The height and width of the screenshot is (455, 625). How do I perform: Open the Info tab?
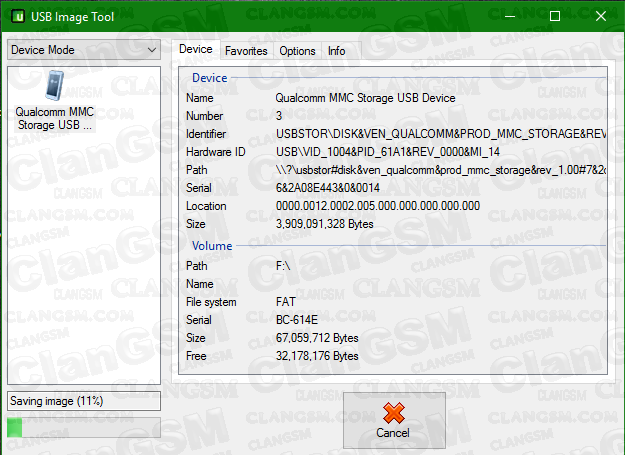click(336, 51)
